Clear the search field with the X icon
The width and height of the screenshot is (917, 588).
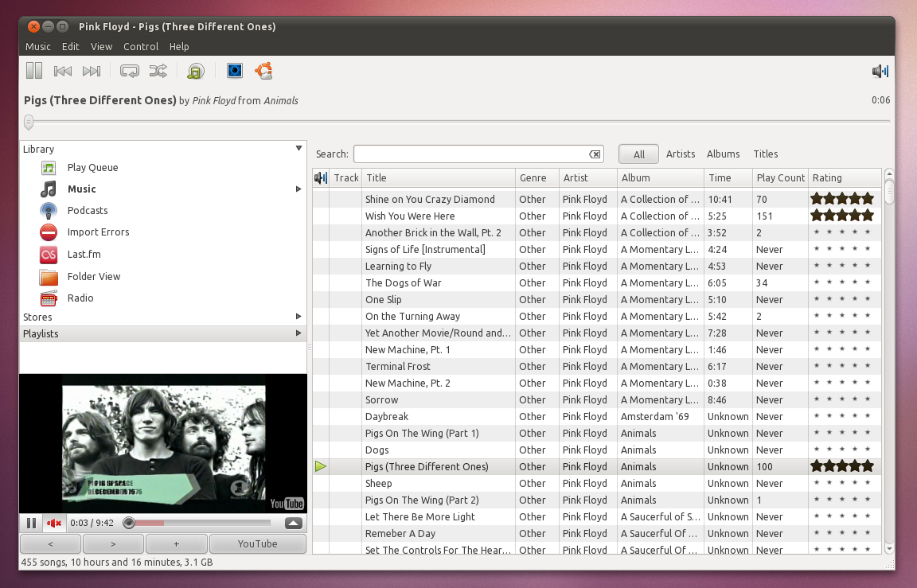595,154
